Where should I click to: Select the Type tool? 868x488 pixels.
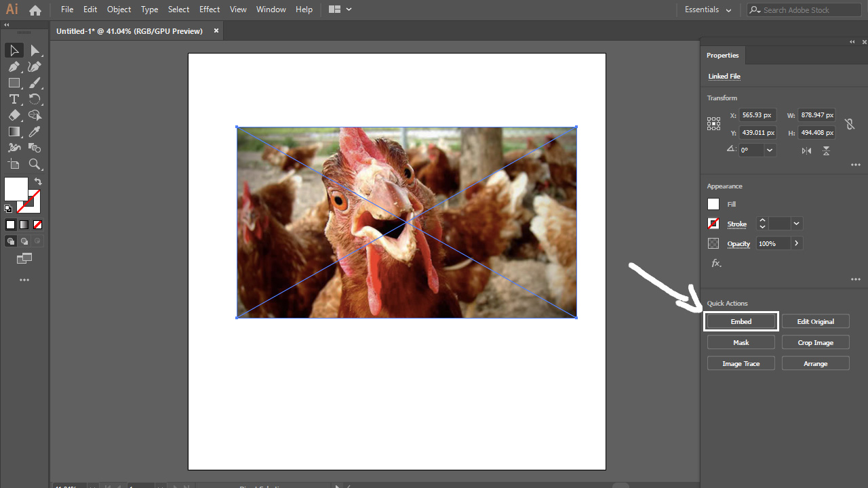pos(14,100)
